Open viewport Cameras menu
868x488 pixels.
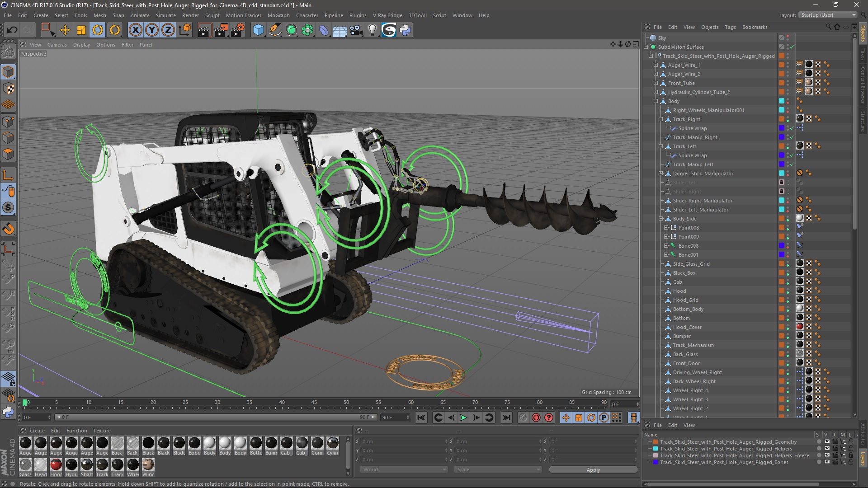pos(57,45)
